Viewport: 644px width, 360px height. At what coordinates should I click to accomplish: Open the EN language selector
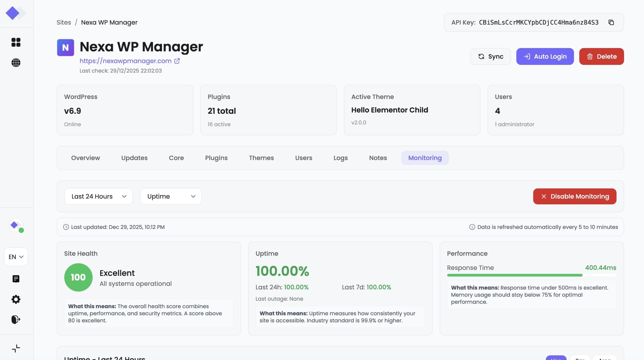point(16,257)
